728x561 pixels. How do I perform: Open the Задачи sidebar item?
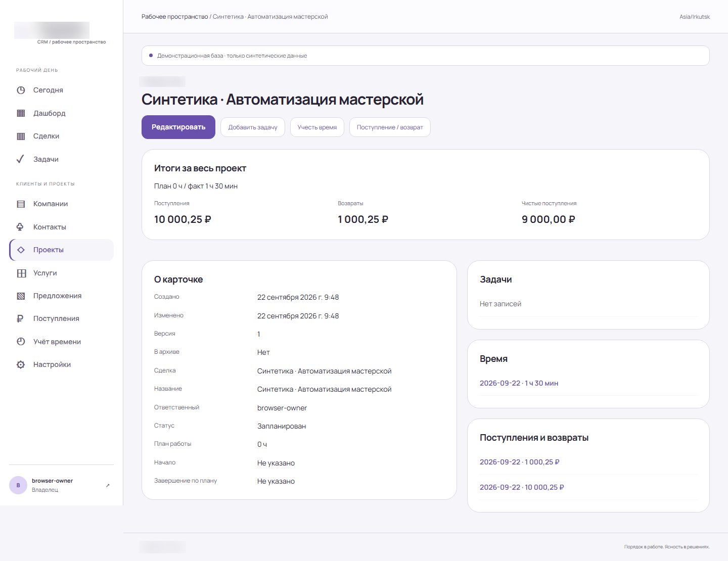pos(61,159)
